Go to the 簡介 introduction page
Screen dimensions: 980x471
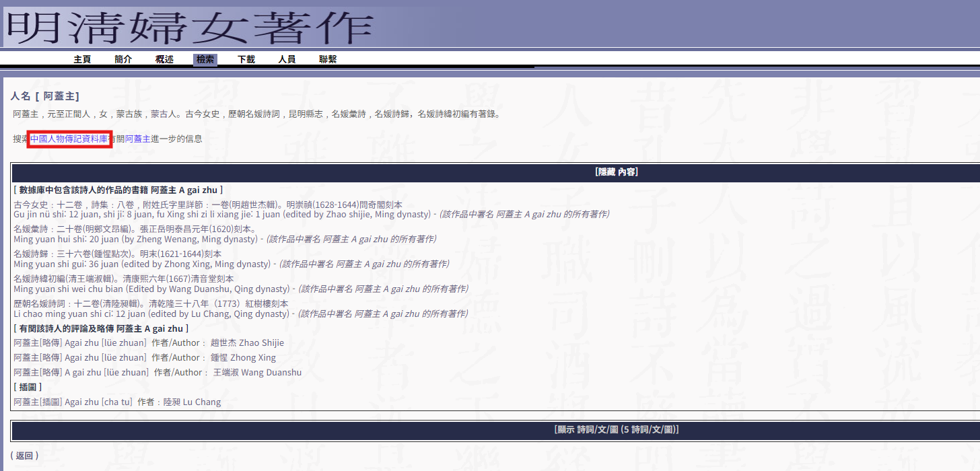coord(123,59)
